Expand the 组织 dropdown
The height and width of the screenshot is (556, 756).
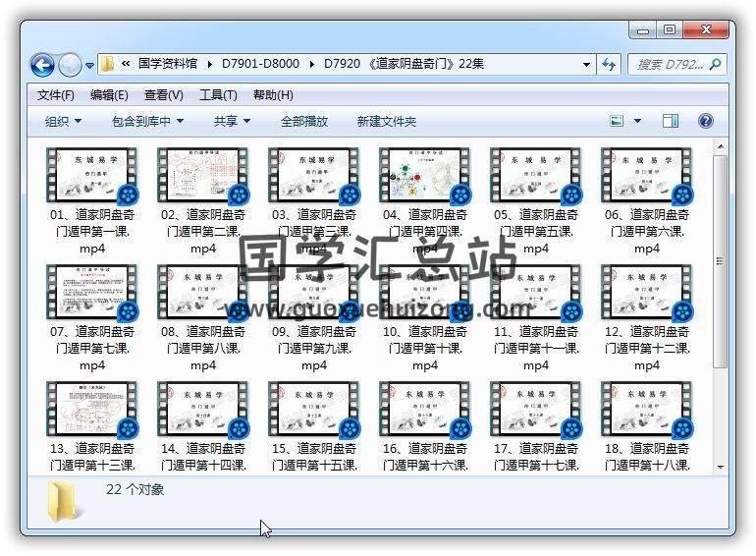click(64, 122)
